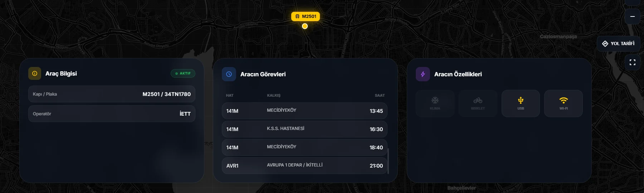This screenshot has height=193, width=644.
Task: Select the 18:40 Mecidiyeköy trip row
Action: pos(304,148)
